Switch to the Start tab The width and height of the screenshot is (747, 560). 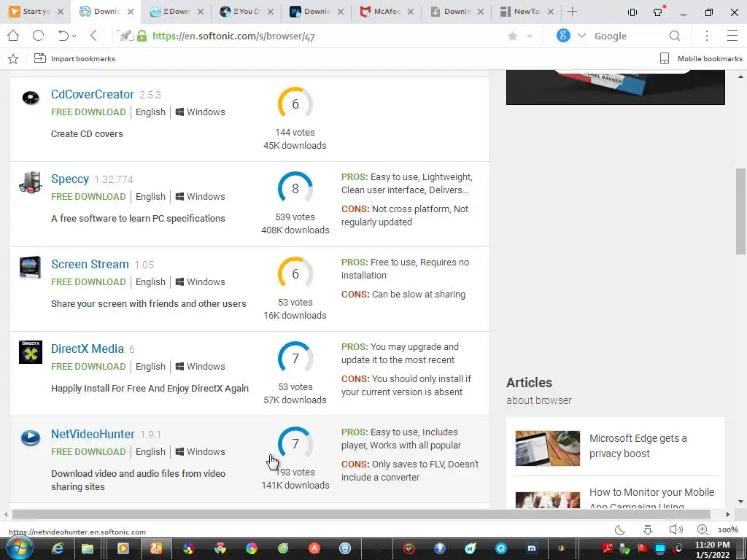tap(36, 12)
